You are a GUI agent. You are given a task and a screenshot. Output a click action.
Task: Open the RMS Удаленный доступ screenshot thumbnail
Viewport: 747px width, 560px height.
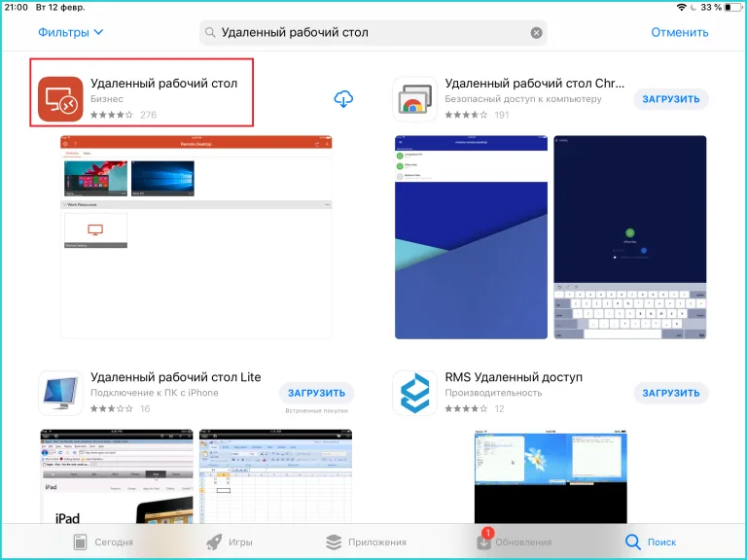(x=551, y=476)
